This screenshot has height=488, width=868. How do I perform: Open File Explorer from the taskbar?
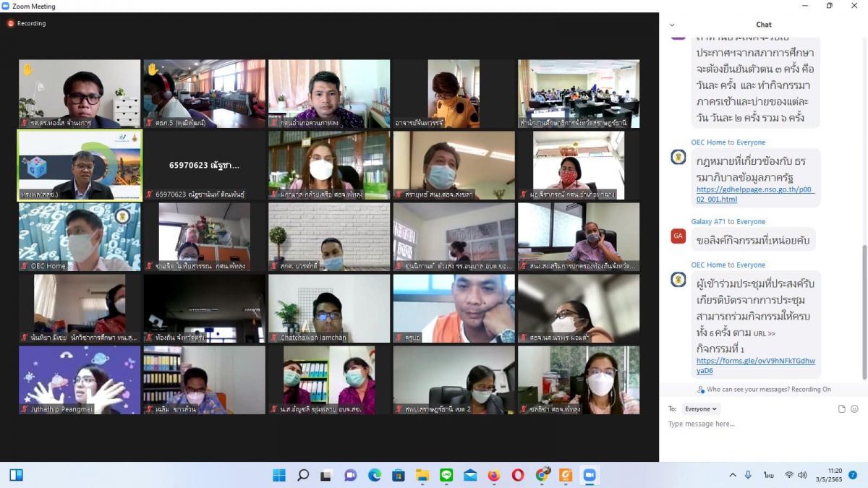click(422, 475)
